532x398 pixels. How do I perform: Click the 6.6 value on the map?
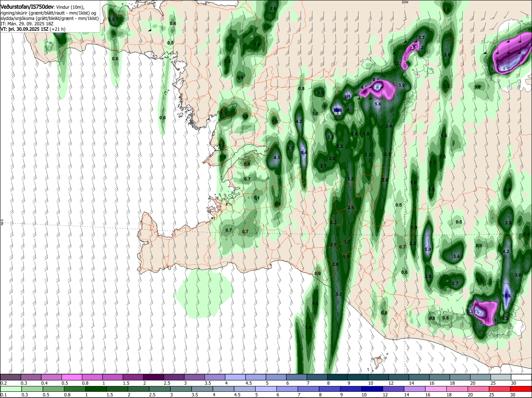pos(505,69)
